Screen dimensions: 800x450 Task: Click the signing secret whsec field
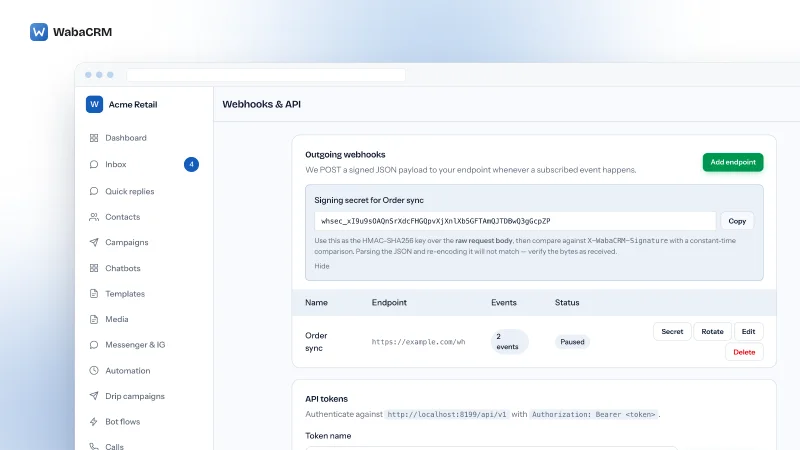click(515, 221)
